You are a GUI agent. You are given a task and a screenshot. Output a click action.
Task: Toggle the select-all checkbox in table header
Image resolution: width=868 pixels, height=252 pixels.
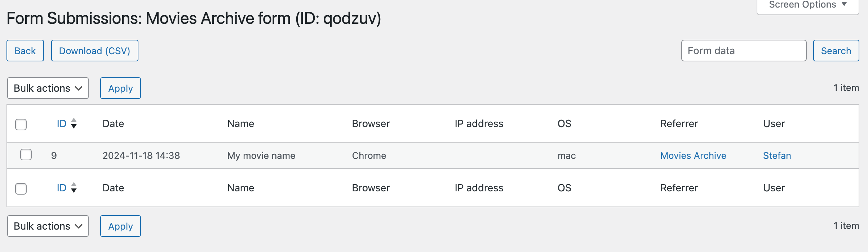(x=21, y=124)
